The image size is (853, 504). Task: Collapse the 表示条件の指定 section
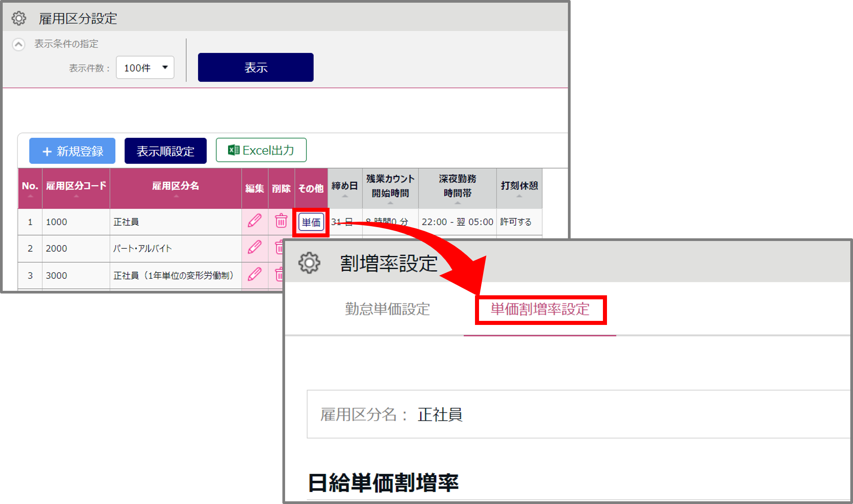tap(18, 44)
